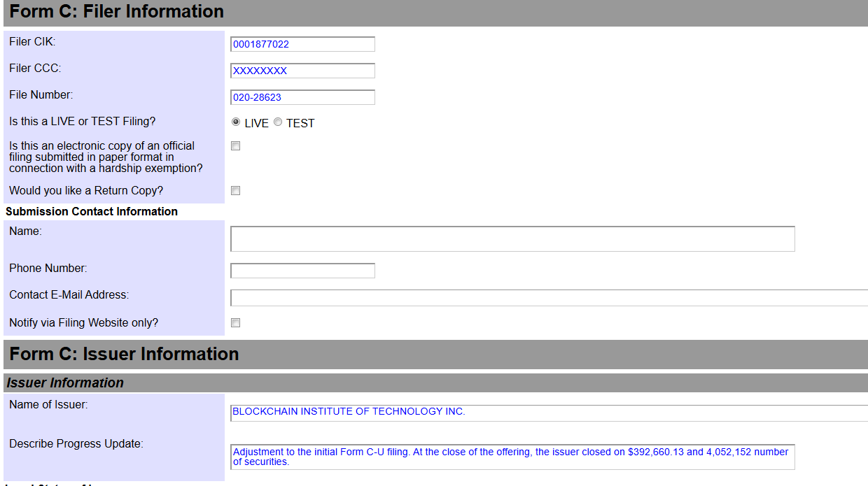Click the submission contact Name field
The width and height of the screenshot is (868, 486).
pos(512,238)
